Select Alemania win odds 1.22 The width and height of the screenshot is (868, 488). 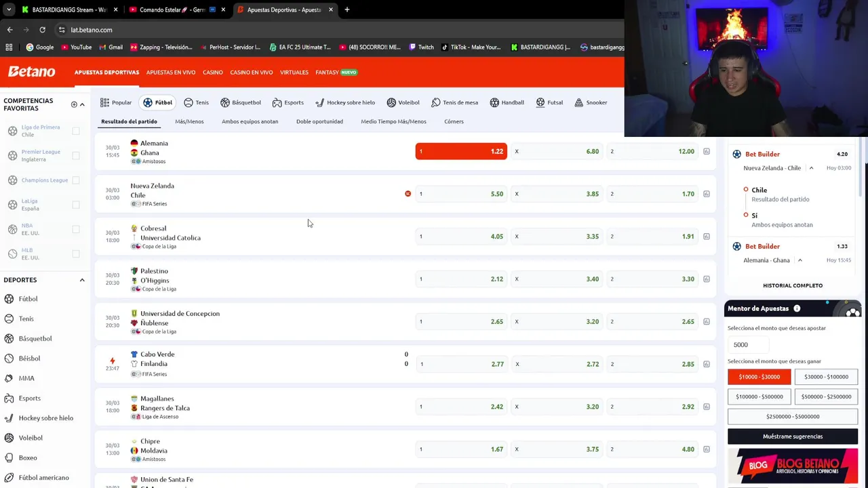tap(461, 151)
